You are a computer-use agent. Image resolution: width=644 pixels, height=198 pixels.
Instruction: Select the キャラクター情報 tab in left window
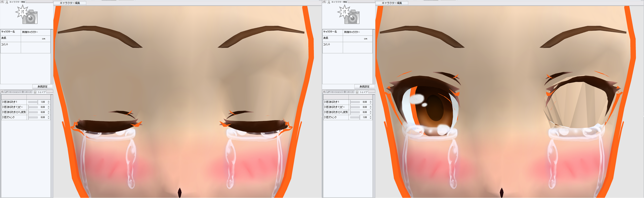pos(15,2)
